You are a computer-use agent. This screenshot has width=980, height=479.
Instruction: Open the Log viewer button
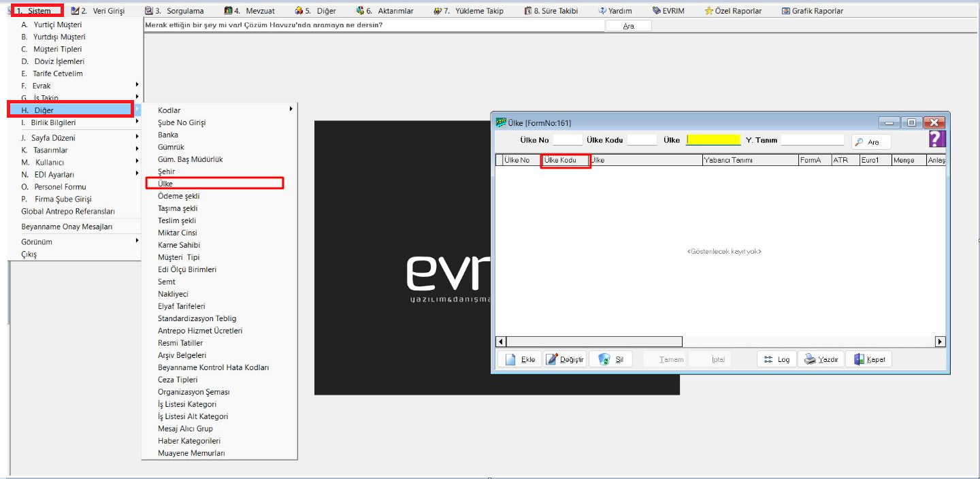(x=777, y=359)
